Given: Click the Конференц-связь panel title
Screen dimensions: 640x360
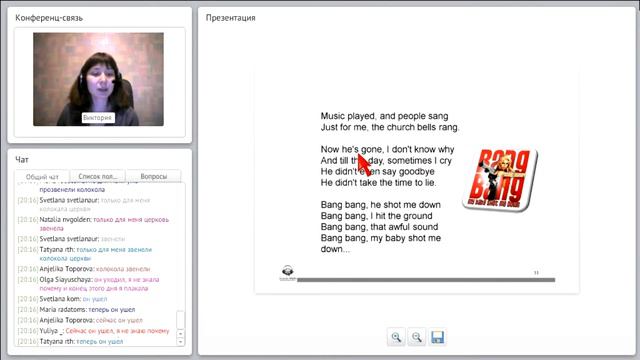Looking at the screenshot, I should click(x=49, y=18).
